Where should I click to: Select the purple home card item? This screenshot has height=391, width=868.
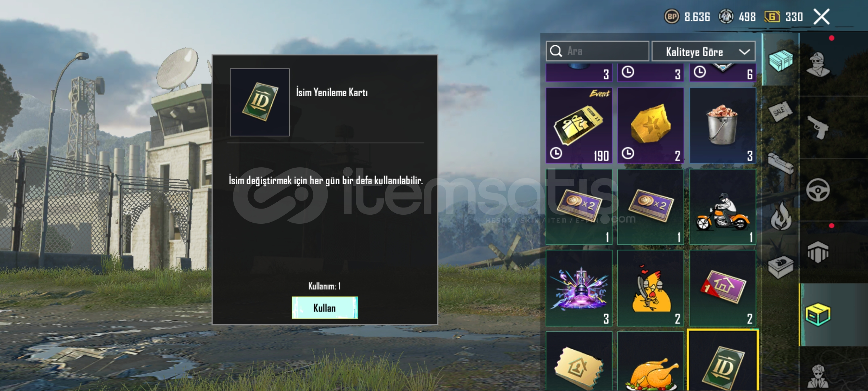coord(723,288)
